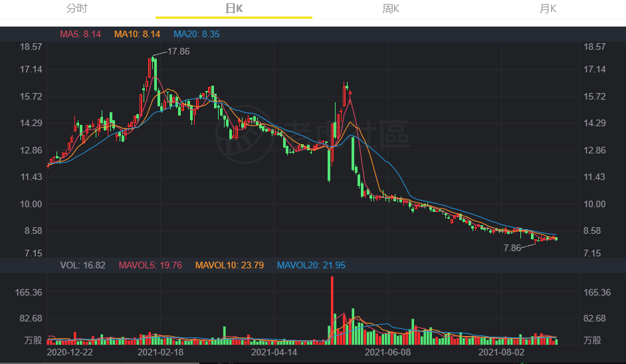The height and width of the screenshot is (364, 626).
Task: Click the MAVOL5: 19.76 label
Action: click(150, 266)
